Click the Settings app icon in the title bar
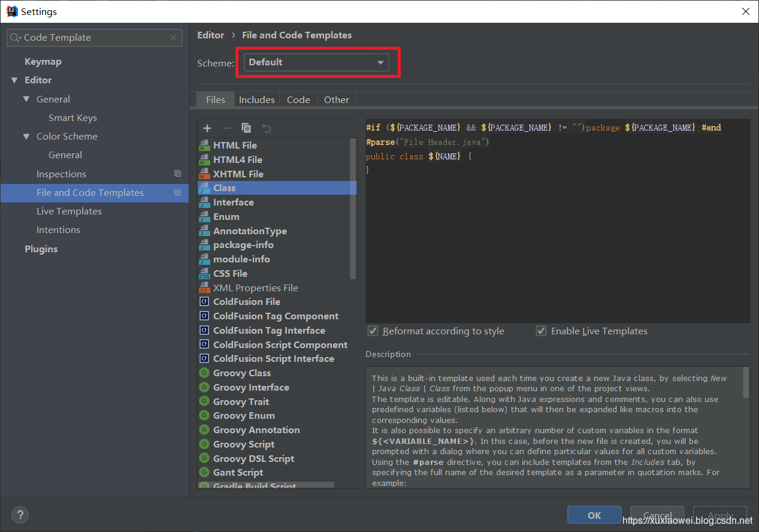This screenshot has width=759, height=532. tap(11, 11)
